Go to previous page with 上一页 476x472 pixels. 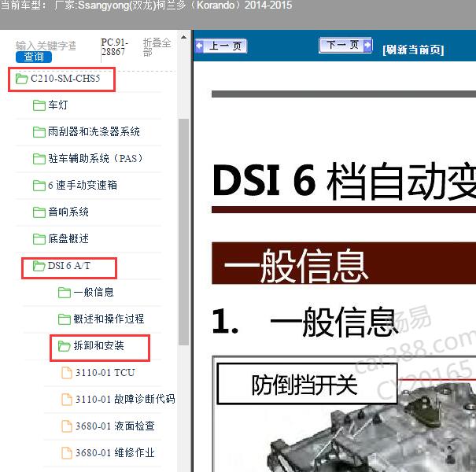(221, 46)
